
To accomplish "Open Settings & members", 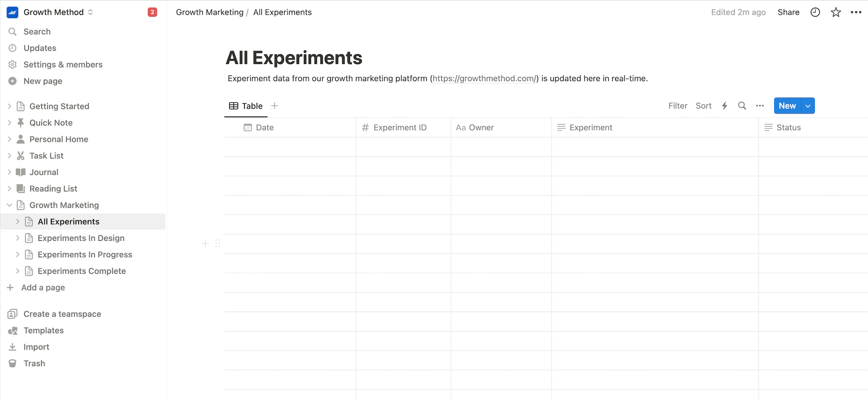I will [x=63, y=65].
